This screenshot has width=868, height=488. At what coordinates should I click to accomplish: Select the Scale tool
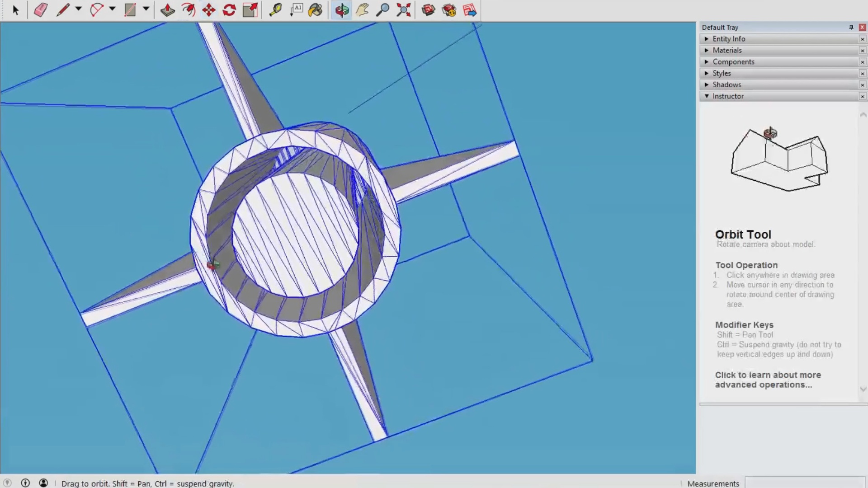[250, 10]
